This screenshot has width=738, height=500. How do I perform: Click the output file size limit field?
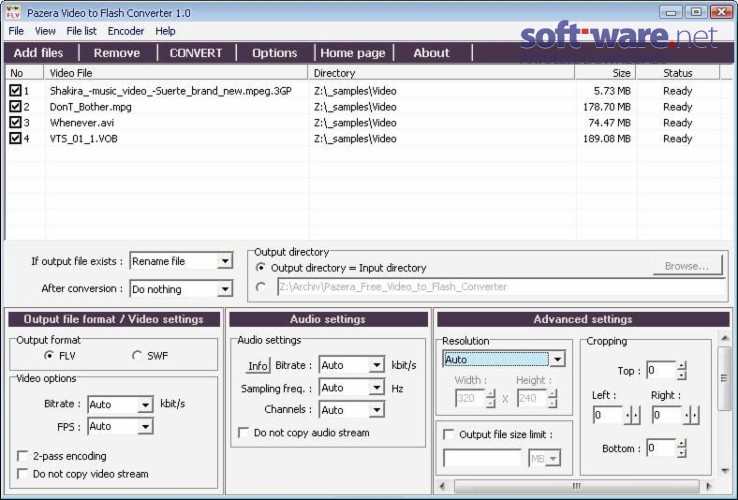pyautogui.click(x=483, y=458)
